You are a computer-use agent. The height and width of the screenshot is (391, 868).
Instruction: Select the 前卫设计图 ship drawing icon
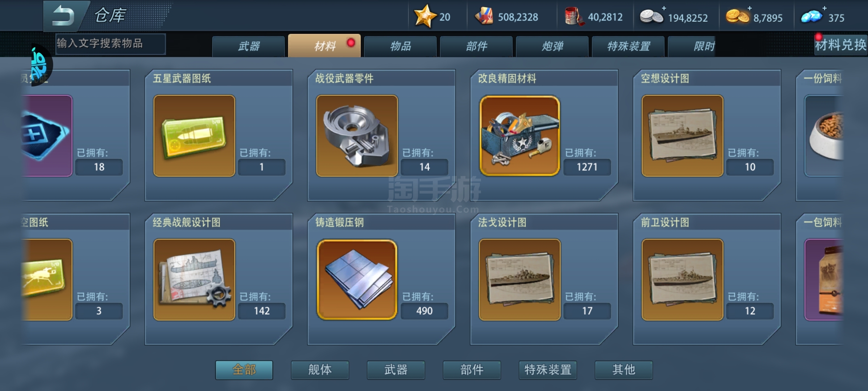coord(682,279)
